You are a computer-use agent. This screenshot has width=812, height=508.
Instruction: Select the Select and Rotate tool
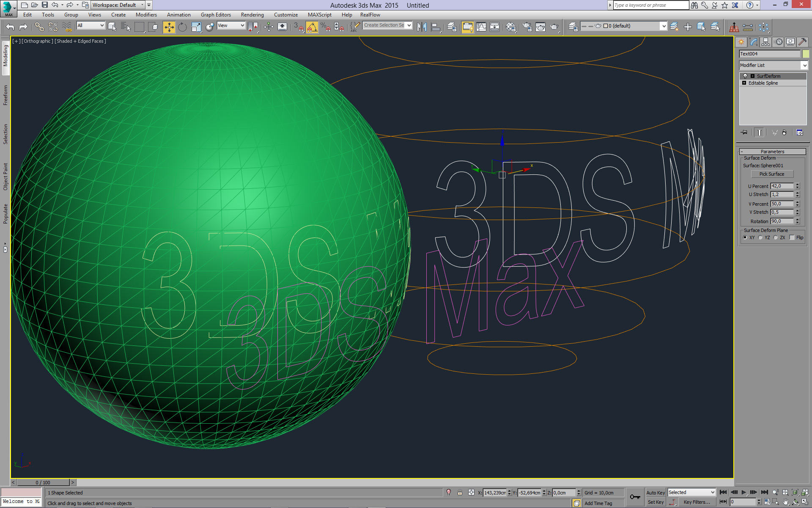(x=182, y=27)
